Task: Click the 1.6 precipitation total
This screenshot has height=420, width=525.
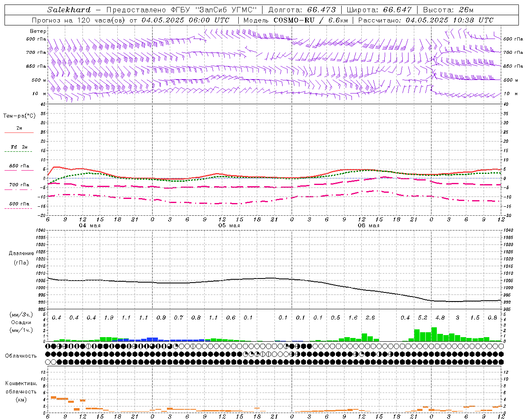Action: [353, 317]
